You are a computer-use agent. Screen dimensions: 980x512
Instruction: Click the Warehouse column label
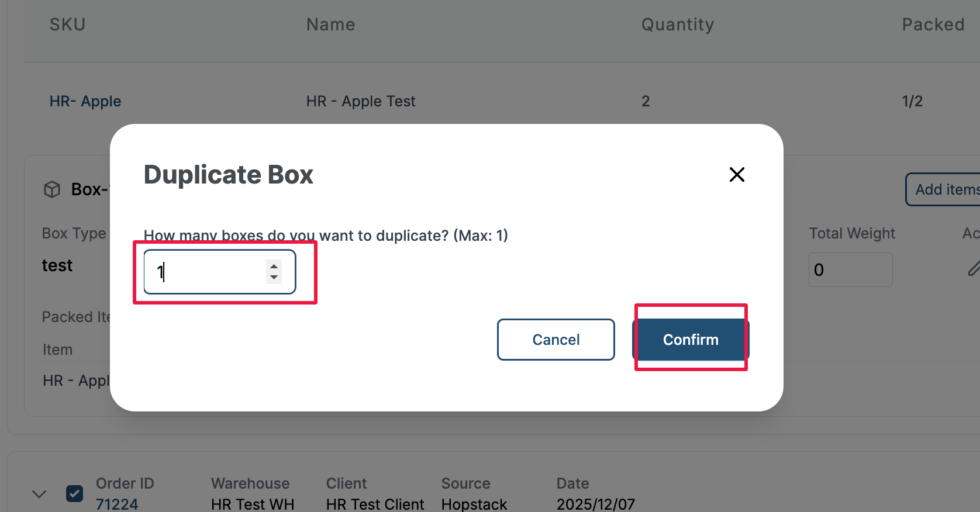point(250,483)
